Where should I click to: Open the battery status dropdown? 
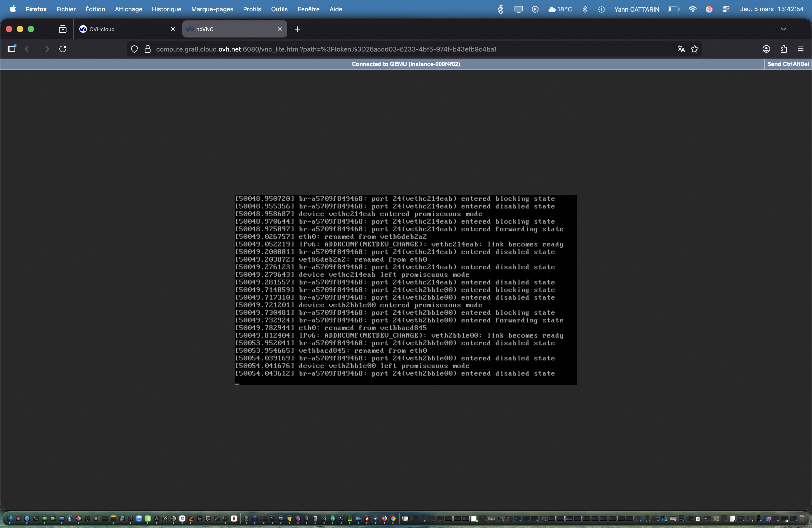coord(673,9)
